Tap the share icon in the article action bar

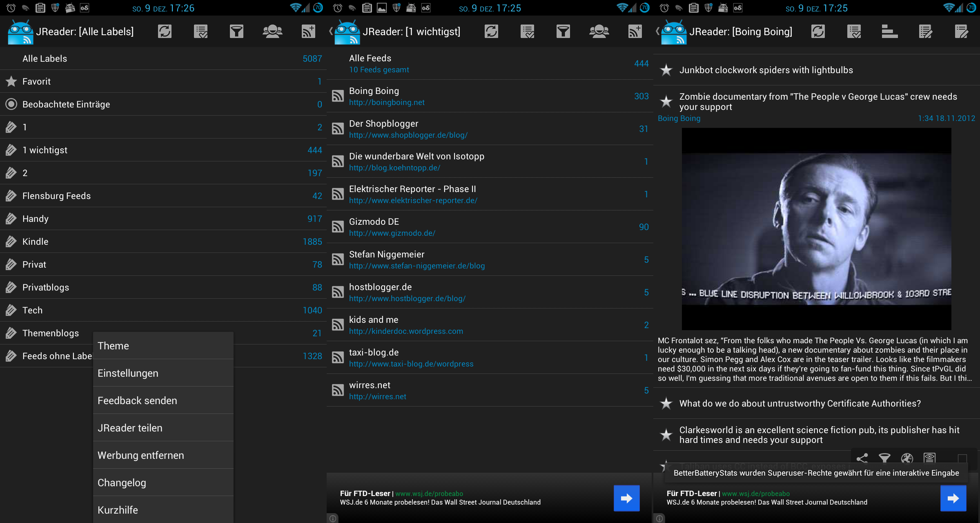pyautogui.click(x=862, y=458)
